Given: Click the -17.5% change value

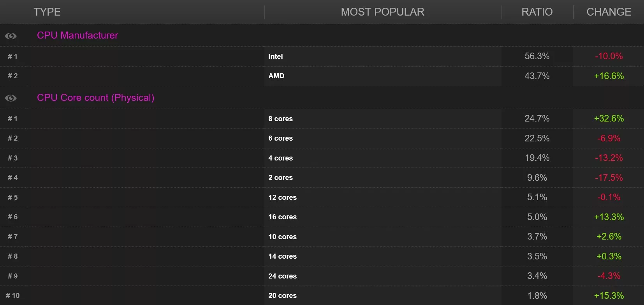Looking at the screenshot, I should point(609,178).
